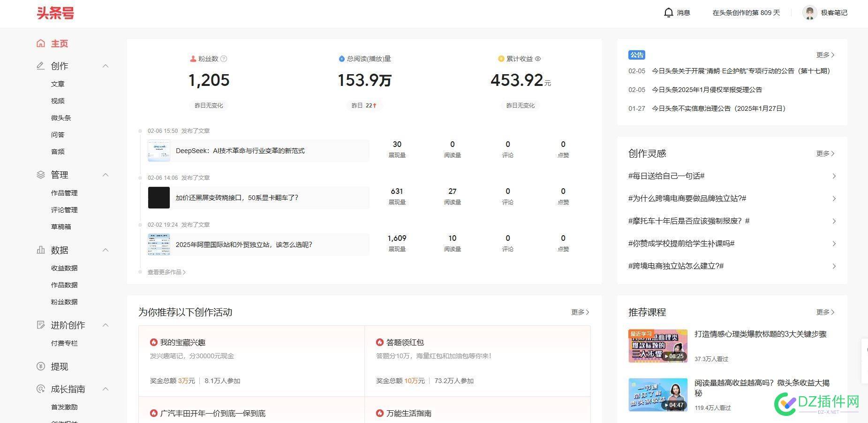Click the 粉丝数 person icon

[193, 59]
